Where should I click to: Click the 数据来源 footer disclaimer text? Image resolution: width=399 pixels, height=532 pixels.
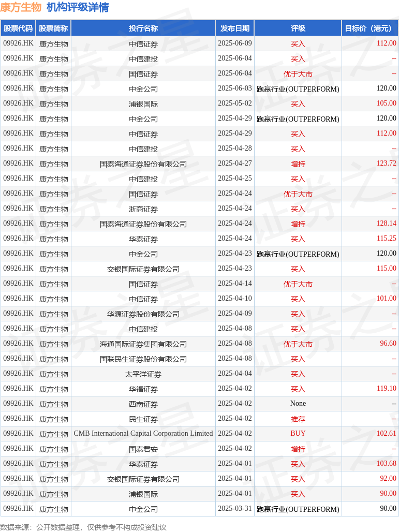(x=83, y=527)
